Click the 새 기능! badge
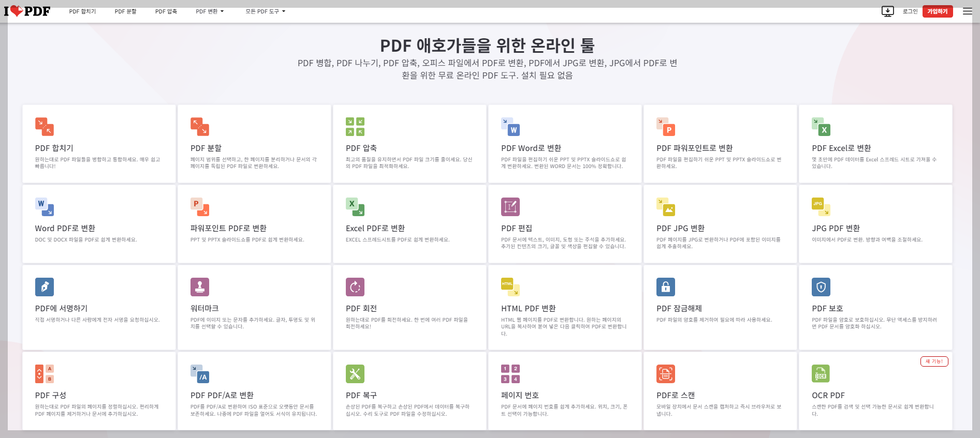Screen dimensions: 980x438 (x=934, y=361)
